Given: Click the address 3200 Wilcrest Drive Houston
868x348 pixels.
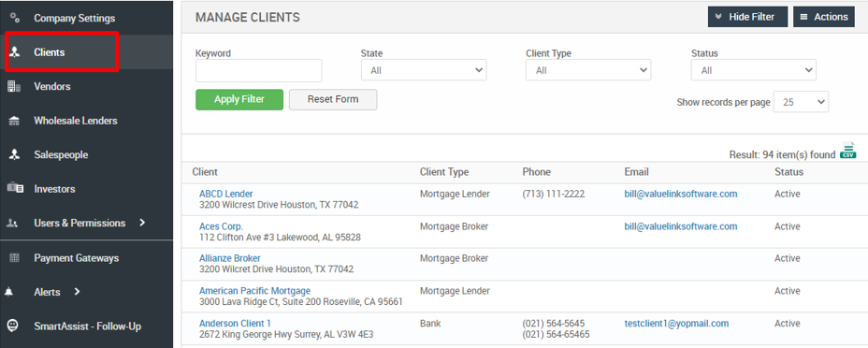Looking at the screenshot, I should 279,205.
